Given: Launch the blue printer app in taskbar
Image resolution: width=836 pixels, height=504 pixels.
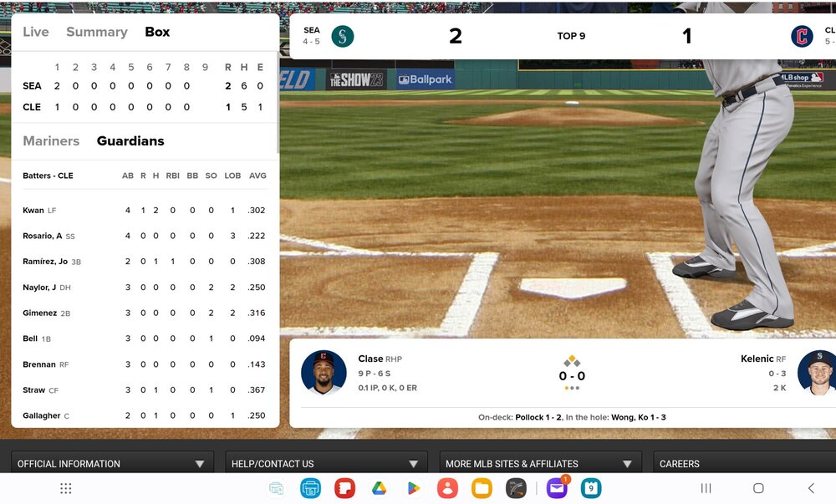Looking at the screenshot, I should 310,488.
